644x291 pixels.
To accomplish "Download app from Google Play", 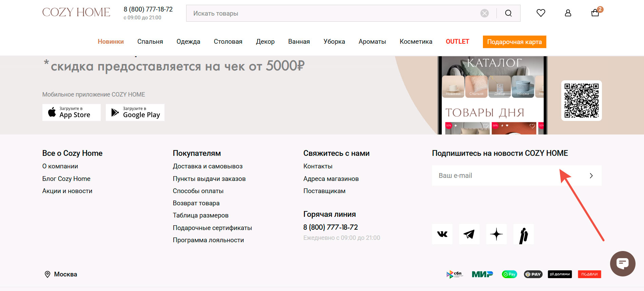I will (135, 112).
